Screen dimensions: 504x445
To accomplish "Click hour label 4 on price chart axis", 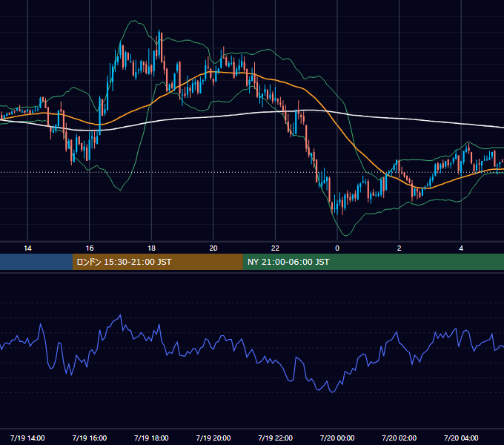I will (x=461, y=248).
